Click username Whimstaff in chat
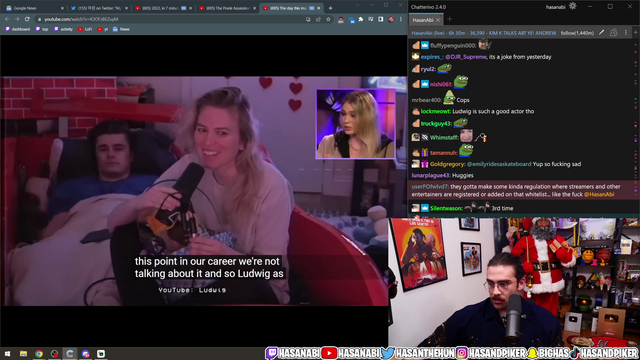640x360 pixels. click(x=444, y=138)
